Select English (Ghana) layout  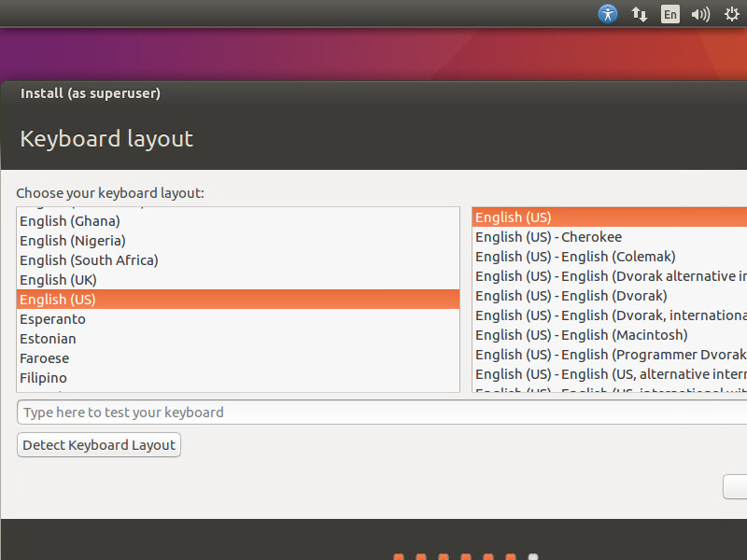[70, 221]
